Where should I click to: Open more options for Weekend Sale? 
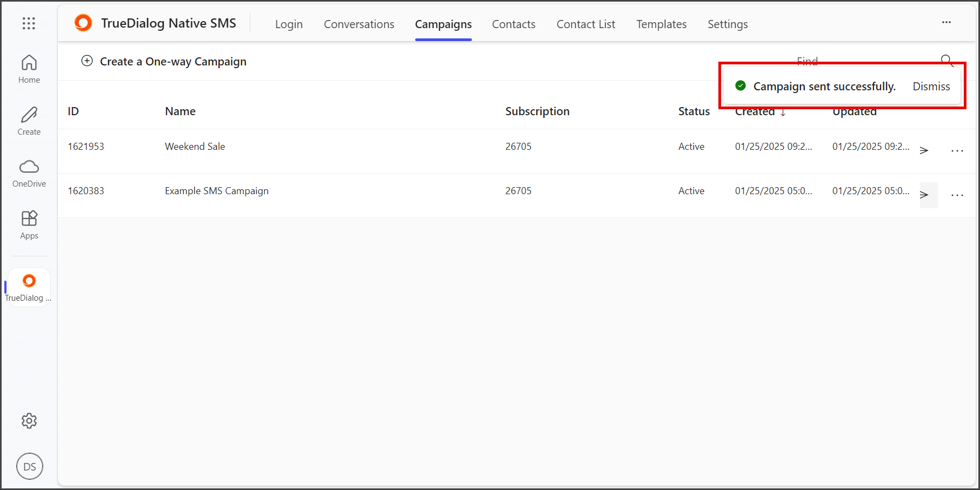[957, 151]
